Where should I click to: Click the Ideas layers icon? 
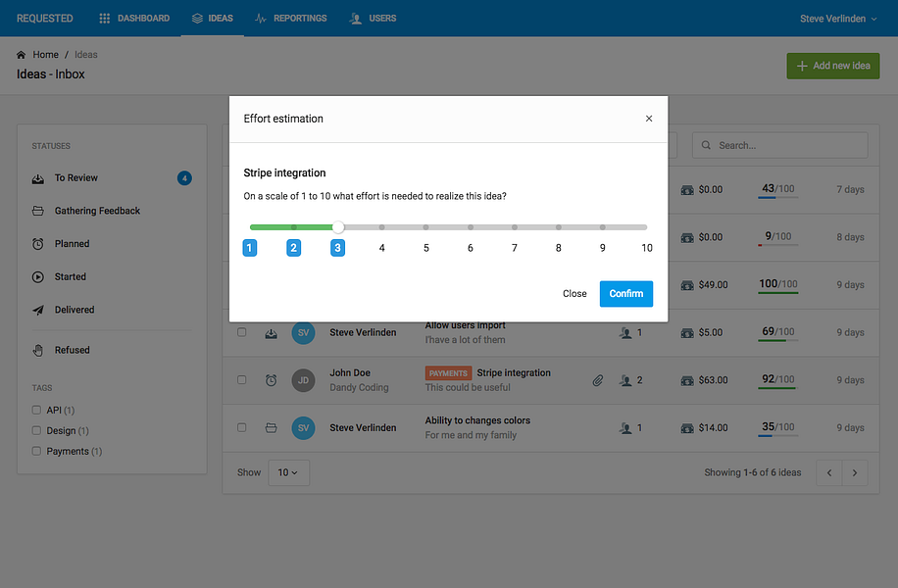pyautogui.click(x=197, y=19)
